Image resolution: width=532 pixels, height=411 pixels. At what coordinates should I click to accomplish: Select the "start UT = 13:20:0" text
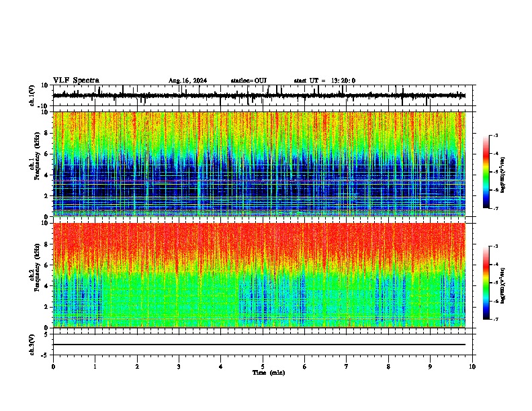[x=324, y=81]
